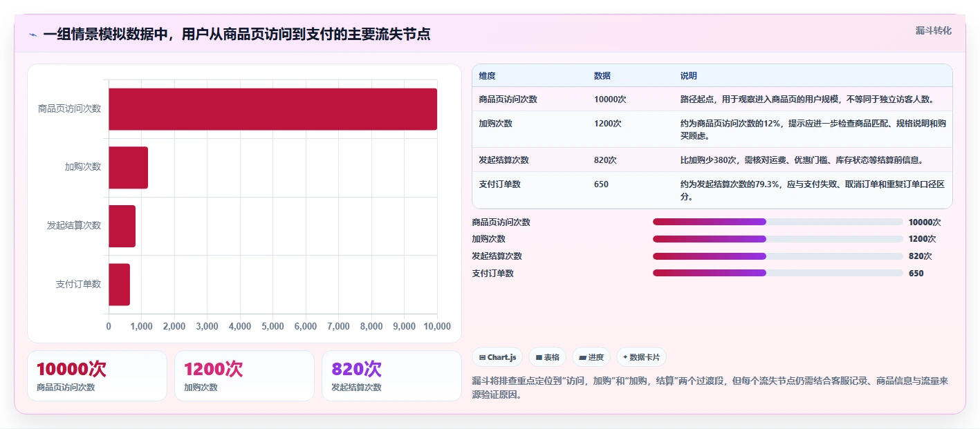
Task: Open the 820次 data card
Action: coord(391,376)
